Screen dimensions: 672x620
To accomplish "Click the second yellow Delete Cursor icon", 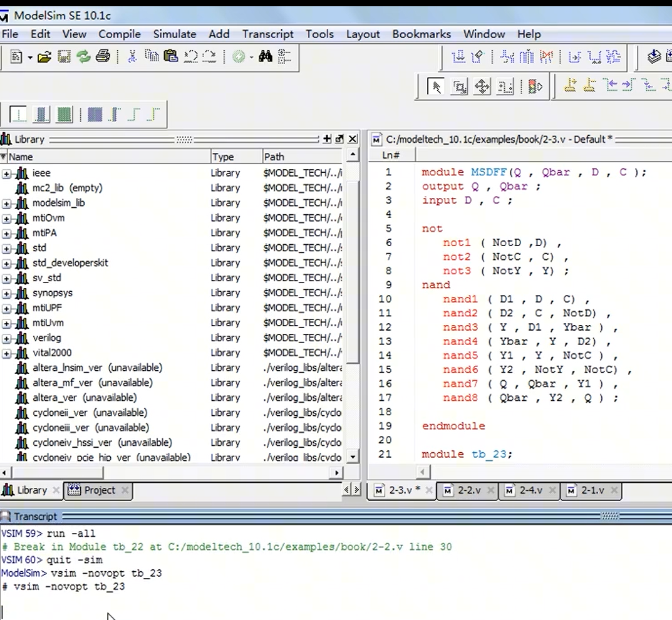I will click(589, 86).
